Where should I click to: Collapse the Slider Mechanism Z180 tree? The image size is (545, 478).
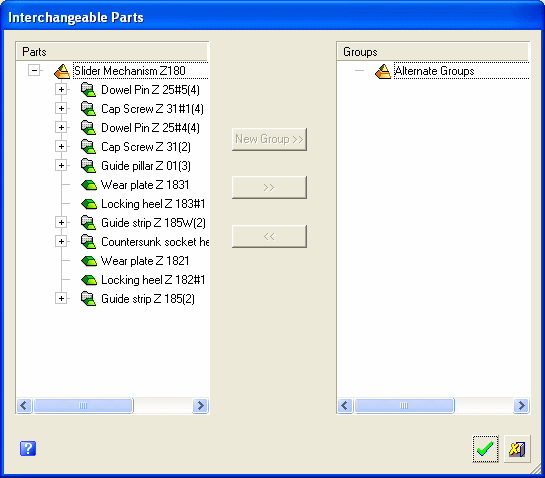[34, 71]
